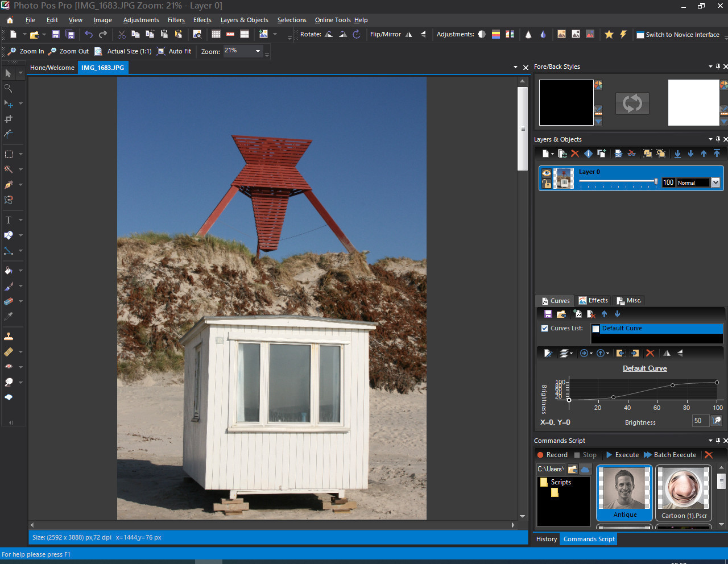Open the Zoom percentage dropdown
This screenshot has height=564, width=728.
tap(258, 51)
